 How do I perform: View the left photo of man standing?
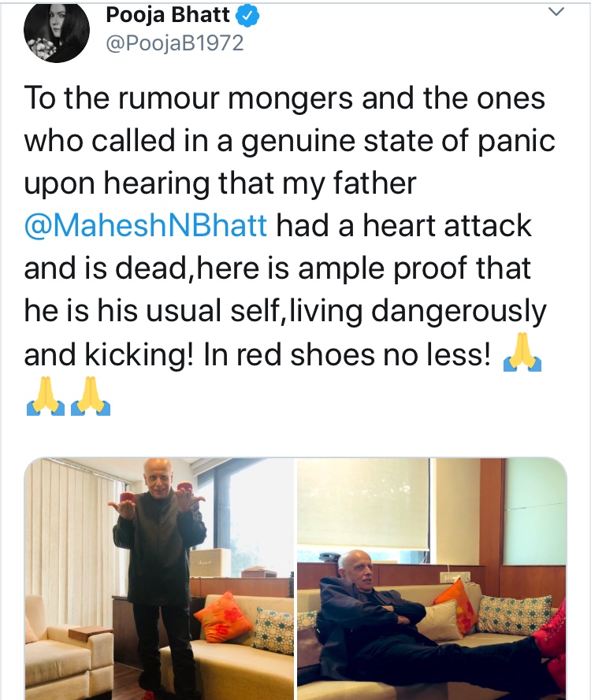[x=159, y=579]
